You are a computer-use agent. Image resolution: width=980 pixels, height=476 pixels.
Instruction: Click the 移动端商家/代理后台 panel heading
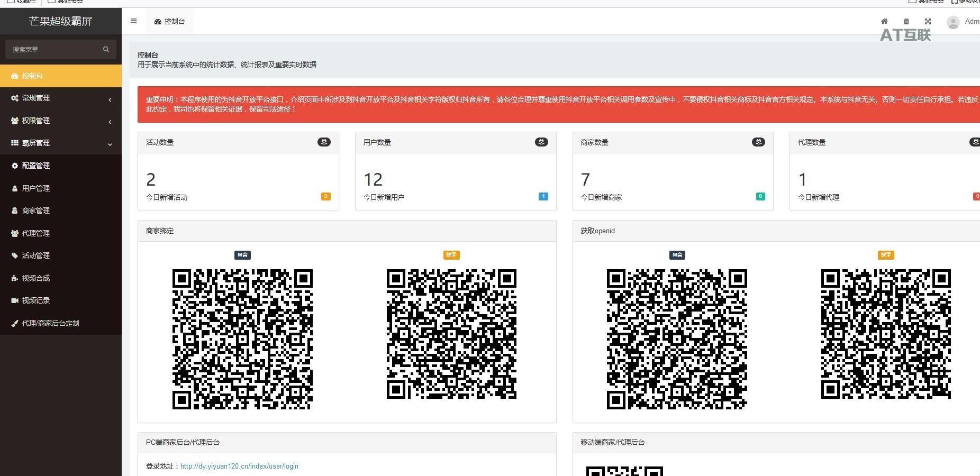(x=612, y=443)
